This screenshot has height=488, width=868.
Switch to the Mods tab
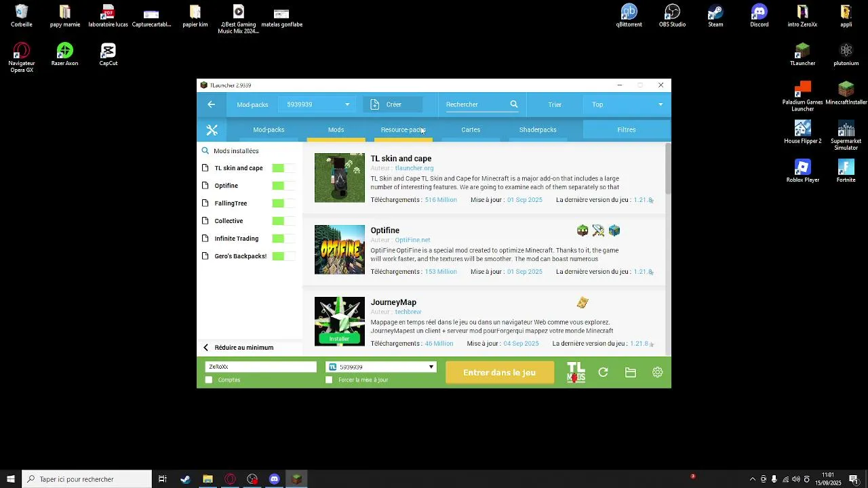[336, 130]
